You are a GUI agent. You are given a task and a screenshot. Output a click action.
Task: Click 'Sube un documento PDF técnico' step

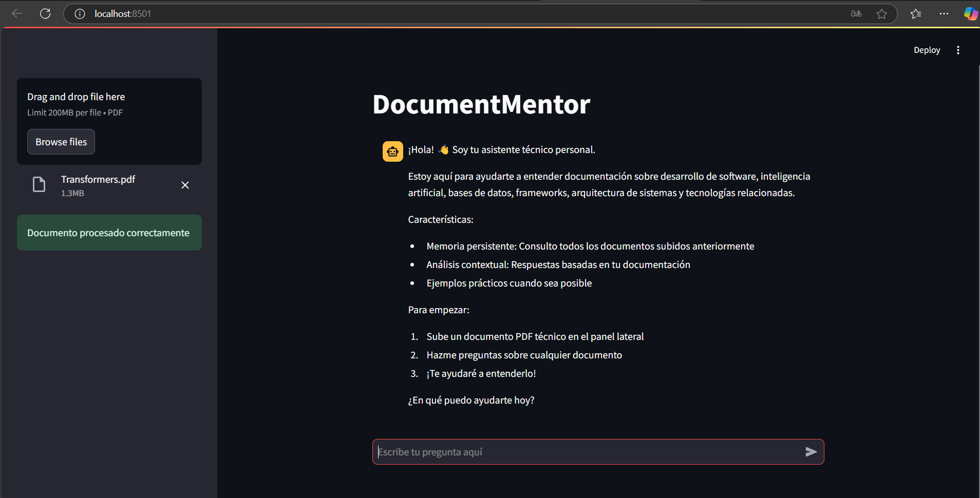535,336
